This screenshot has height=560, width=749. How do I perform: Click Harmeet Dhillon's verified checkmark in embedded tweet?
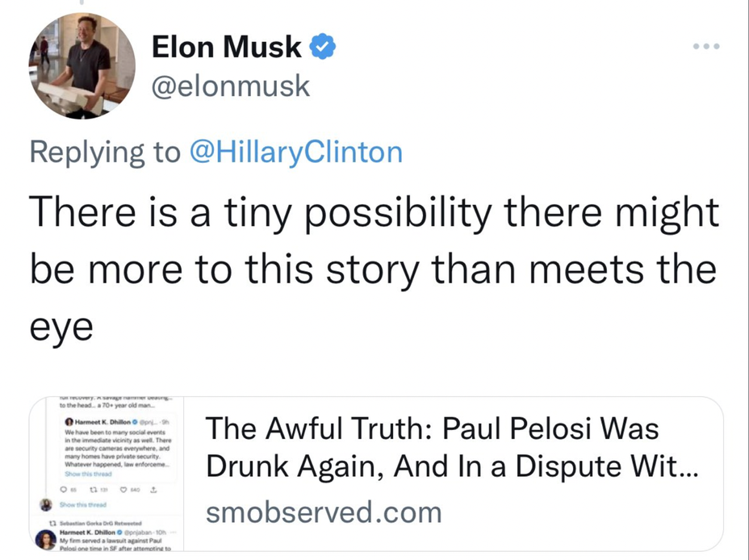(134, 422)
